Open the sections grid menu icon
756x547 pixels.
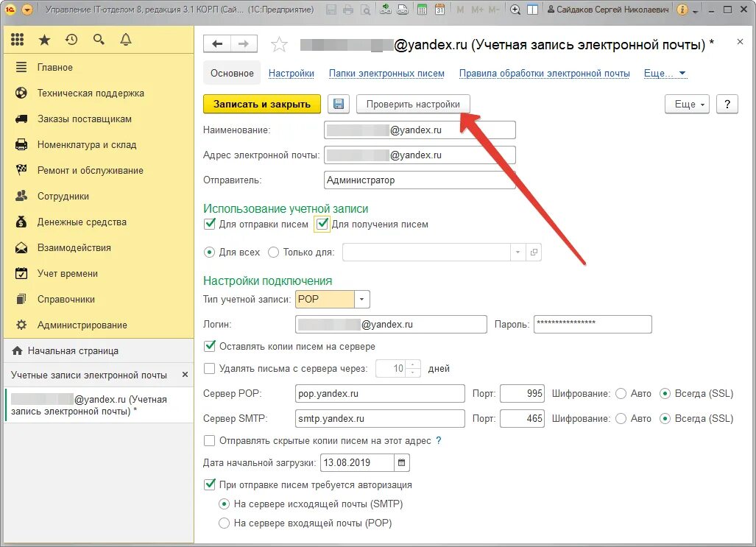tap(18, 40)
